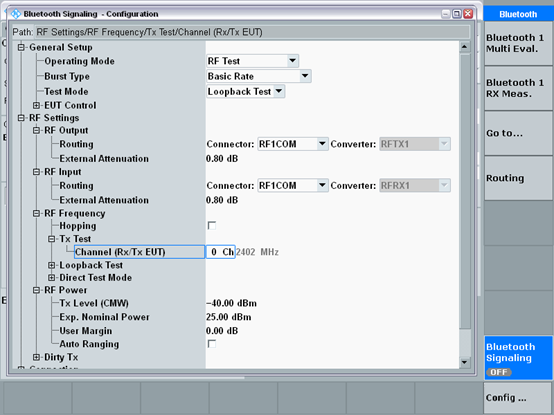The width and height of the screenshot is (554, 415).
Task: Click the Config ... softkey
Action: 518,398
